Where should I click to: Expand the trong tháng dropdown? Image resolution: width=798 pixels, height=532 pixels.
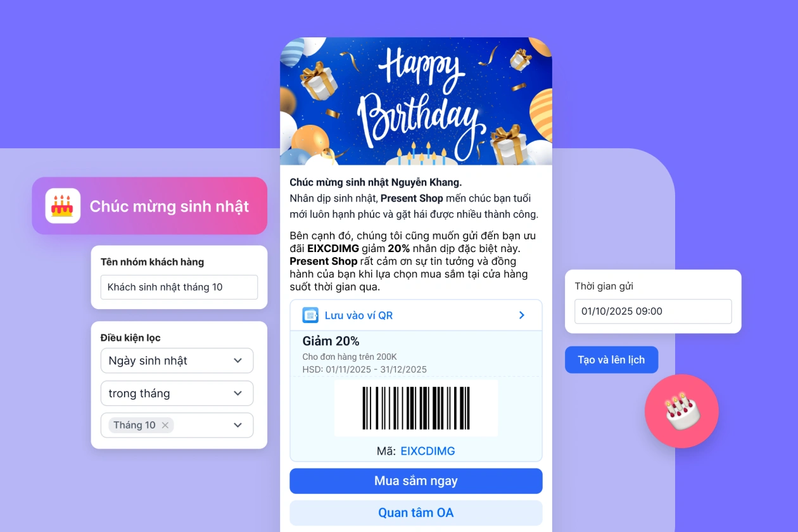coord(177,393)
